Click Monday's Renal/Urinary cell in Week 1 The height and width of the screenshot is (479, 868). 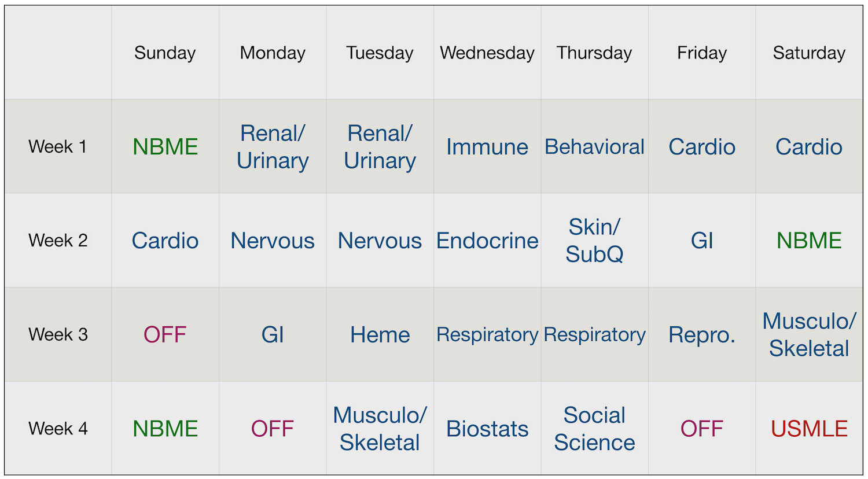tap(273, 146)
